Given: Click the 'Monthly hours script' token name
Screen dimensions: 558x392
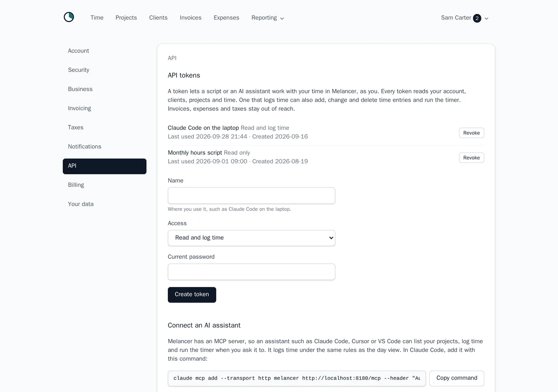Looking at the screenshot, I should click(x=195, y=153).
